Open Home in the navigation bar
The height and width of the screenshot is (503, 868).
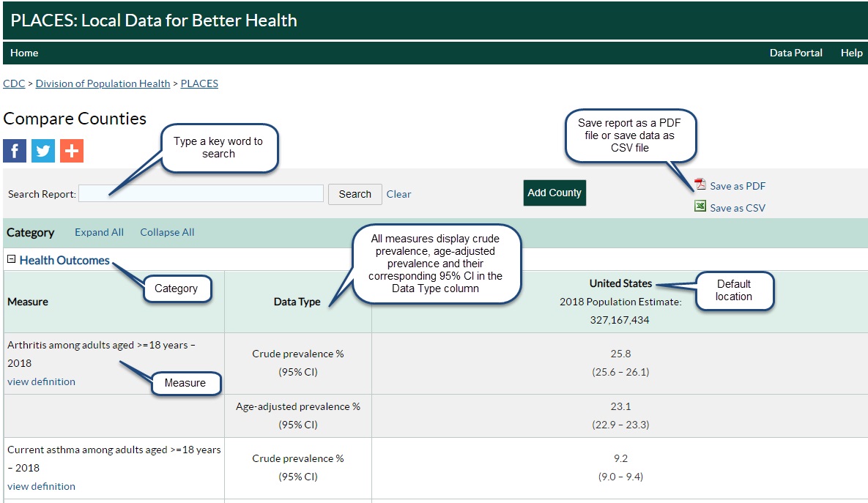click(24, 53)
